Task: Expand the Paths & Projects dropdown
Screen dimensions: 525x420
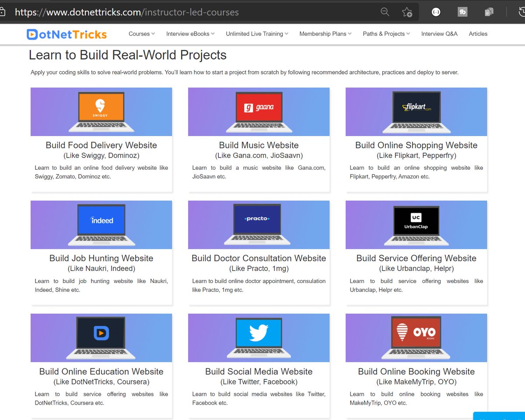Action: (x=385, y=34)
